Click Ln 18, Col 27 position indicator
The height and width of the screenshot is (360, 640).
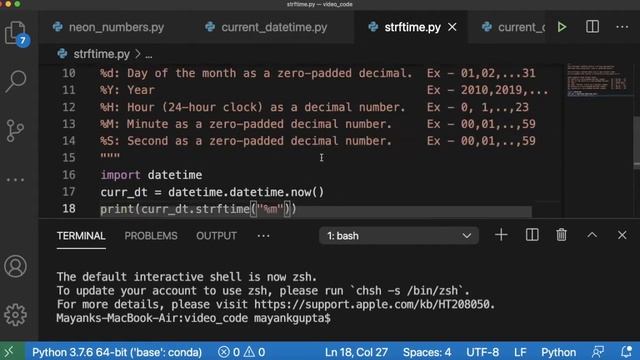point(356,352)
